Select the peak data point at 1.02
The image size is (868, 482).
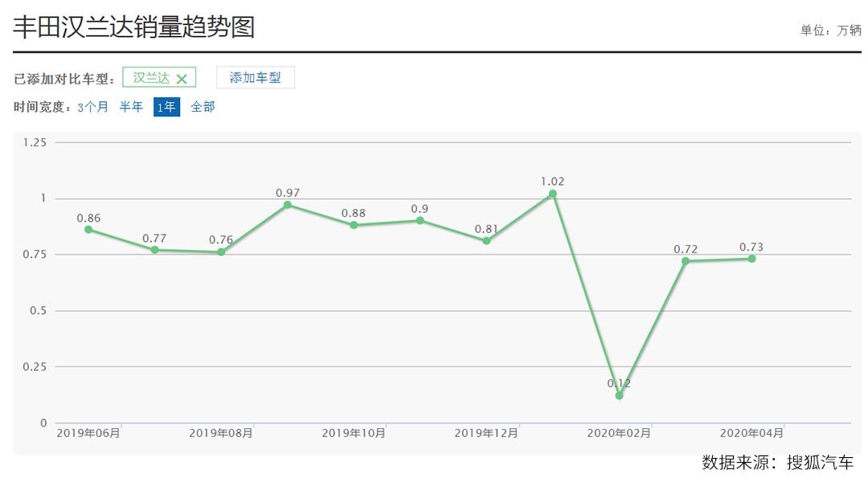(553, 194)
